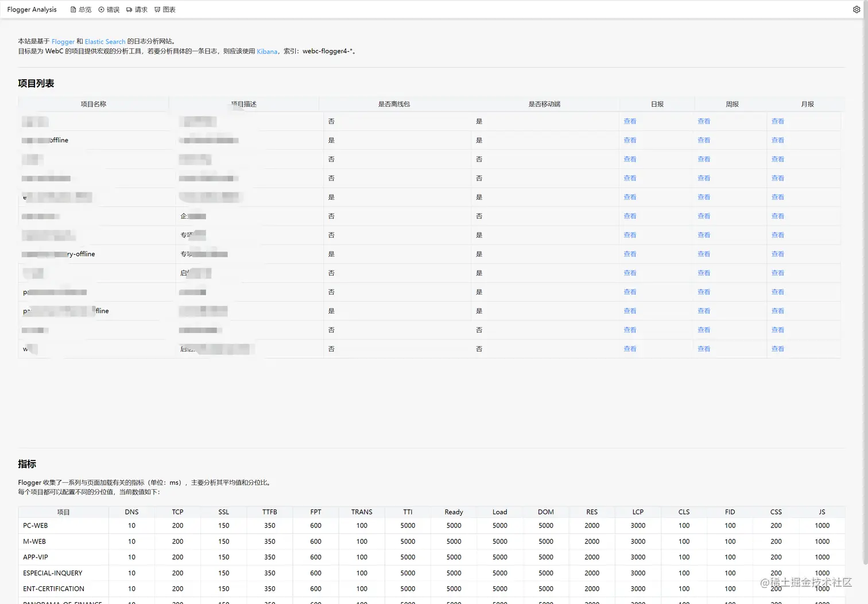
Task: Click the 是否移动端 column header
Action: coord(544,104)
